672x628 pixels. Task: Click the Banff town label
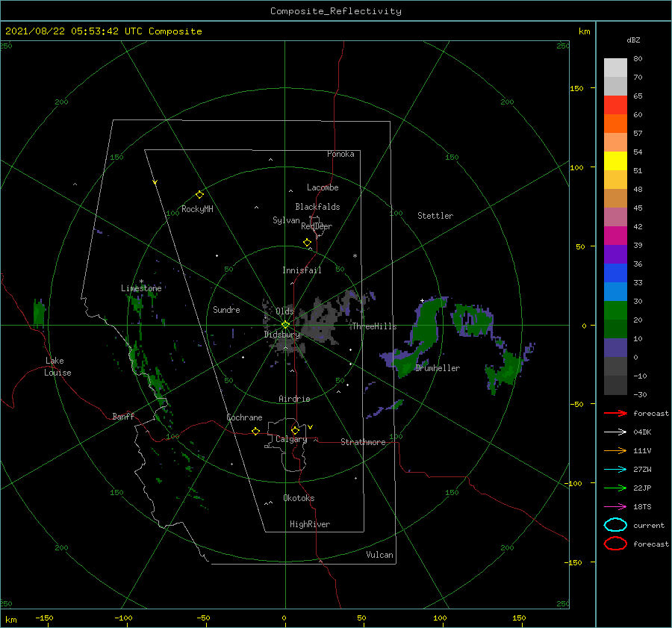point(123,416)
